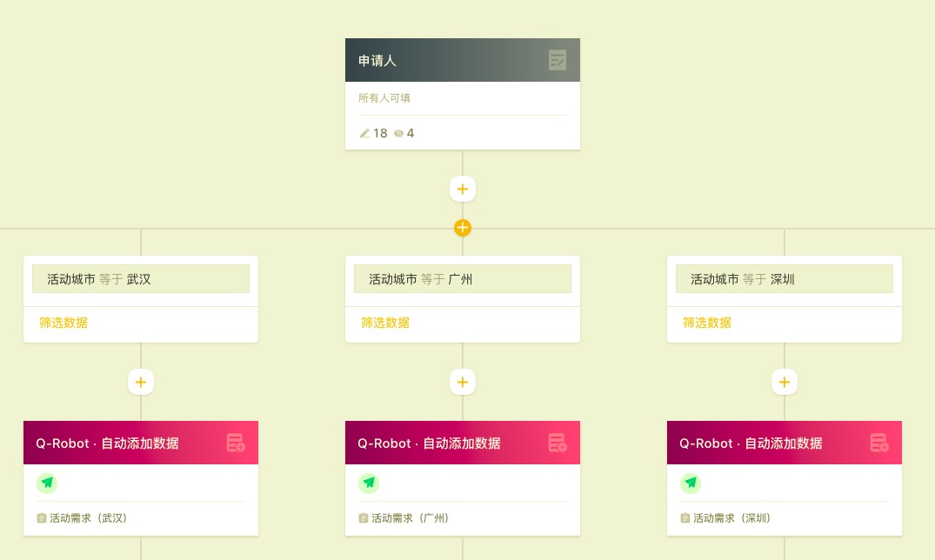Open 筛选数据 link in 广州 branch
This screenshot has width=935, height=560.
click(x=385, y=323)
